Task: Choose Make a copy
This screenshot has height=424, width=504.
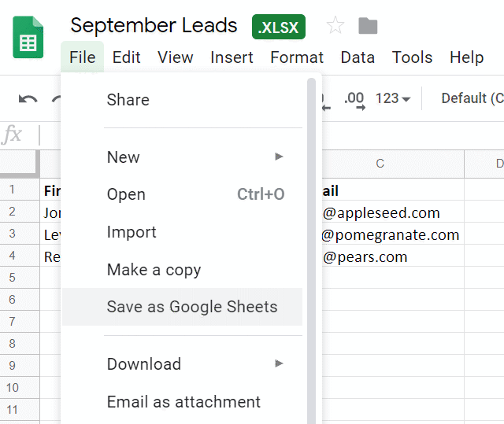Action: [182, 270]
